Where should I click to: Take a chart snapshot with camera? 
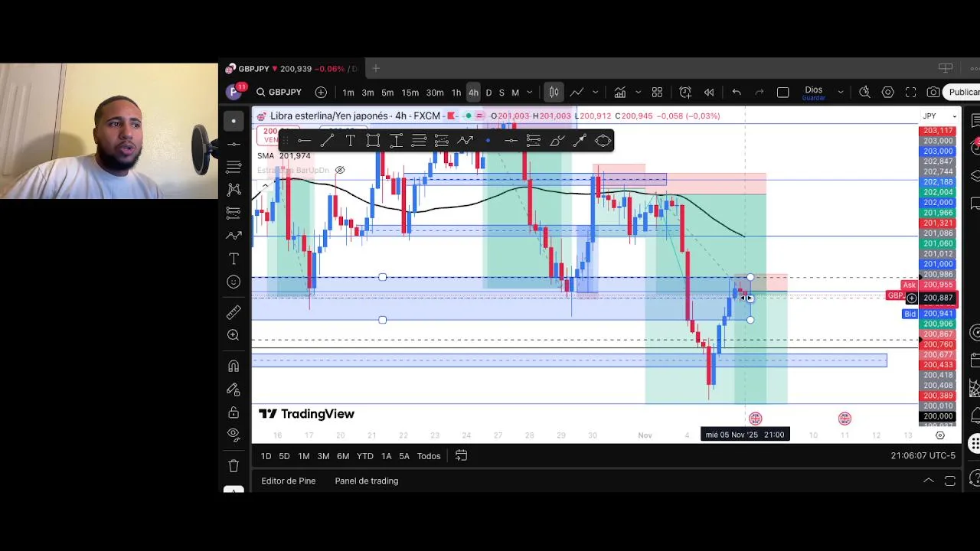tap(933, 93)
